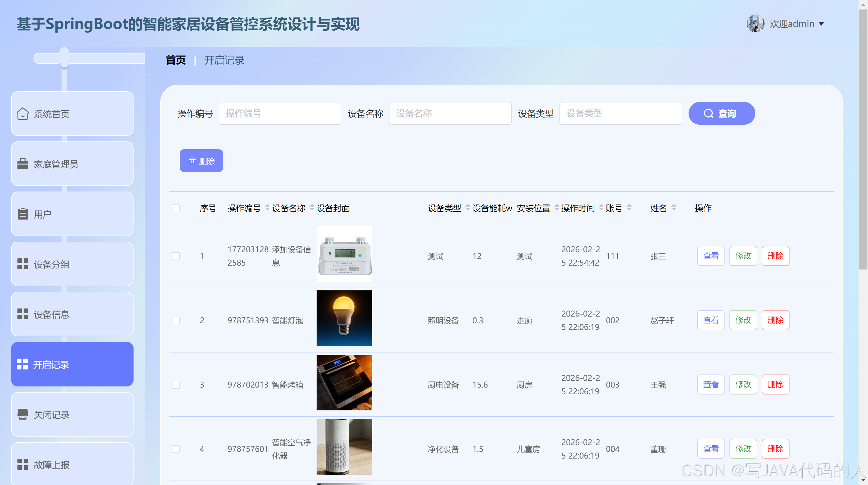Screen dimensions: 868x485
Task: Click the 查询 search button
Action: tap(722, 113)
